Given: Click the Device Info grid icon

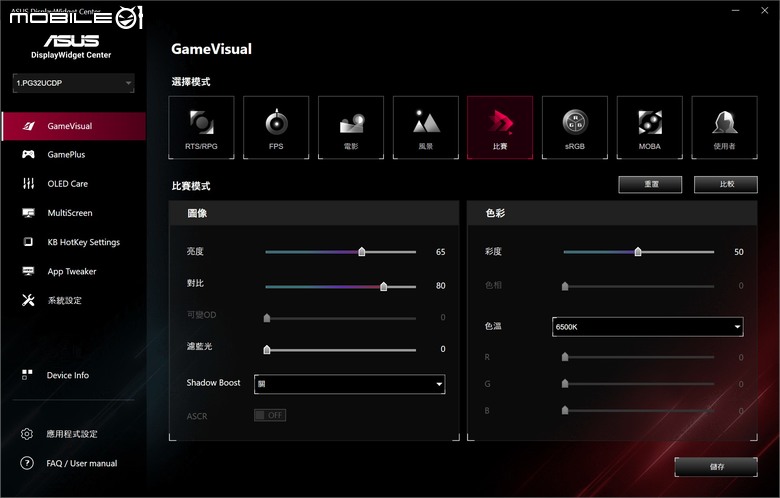Looking at the screenshot, I should (x=27, y=375).
